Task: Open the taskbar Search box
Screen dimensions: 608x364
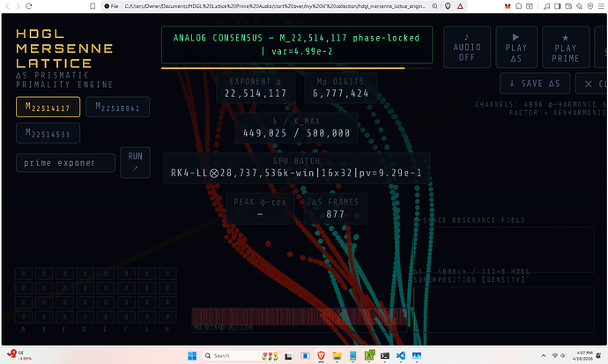Action: click(x=229, y=354)
